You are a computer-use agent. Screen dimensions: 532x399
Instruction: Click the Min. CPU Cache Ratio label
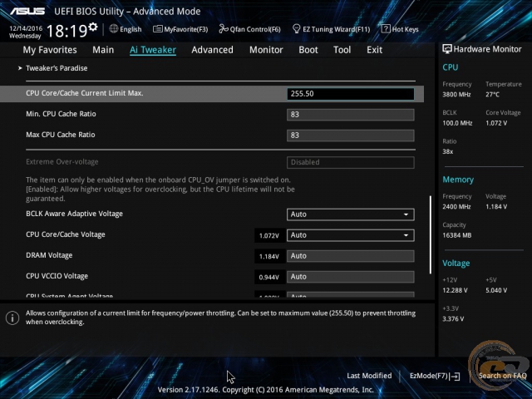pyautogui.click(x=61, y=114)
